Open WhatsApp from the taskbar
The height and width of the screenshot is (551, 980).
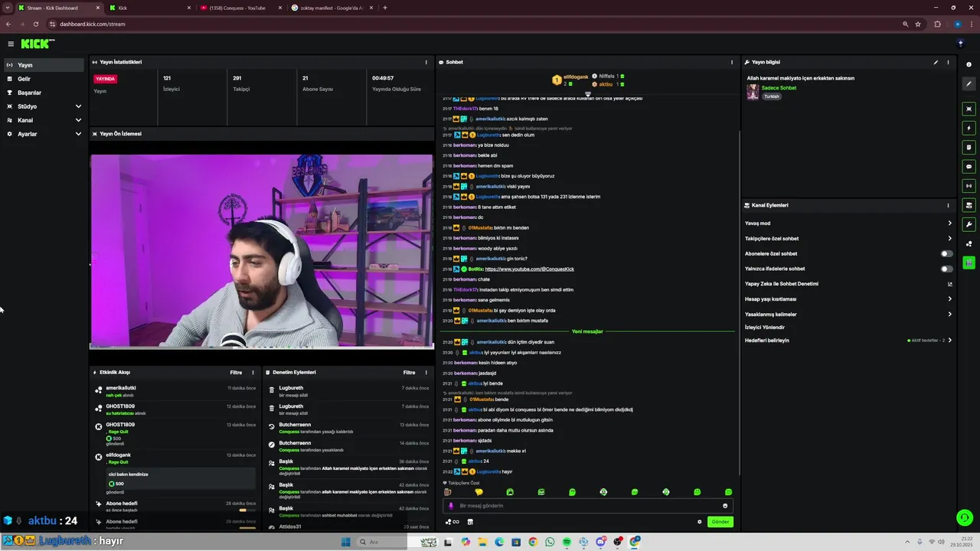(x=550, y=542)
